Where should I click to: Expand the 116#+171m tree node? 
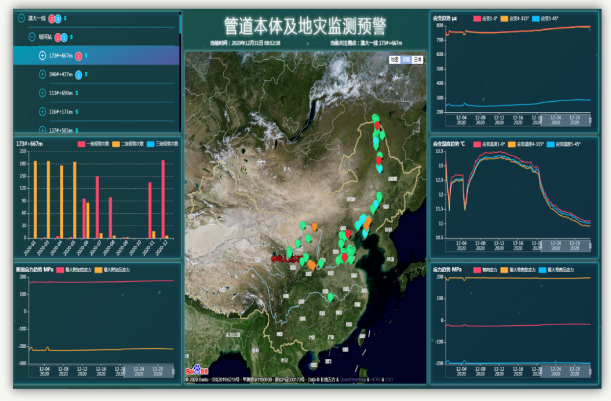tap(42, 111)
